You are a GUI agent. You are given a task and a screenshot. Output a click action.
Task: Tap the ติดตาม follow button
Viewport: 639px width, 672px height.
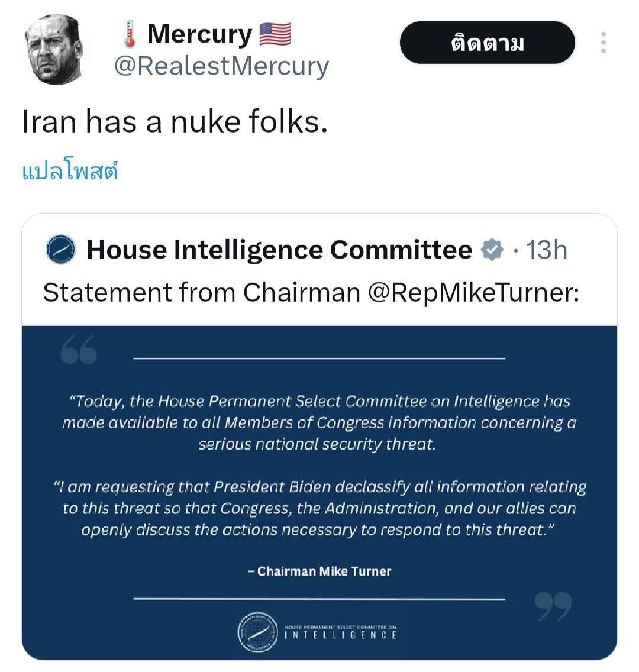[487, 43]
